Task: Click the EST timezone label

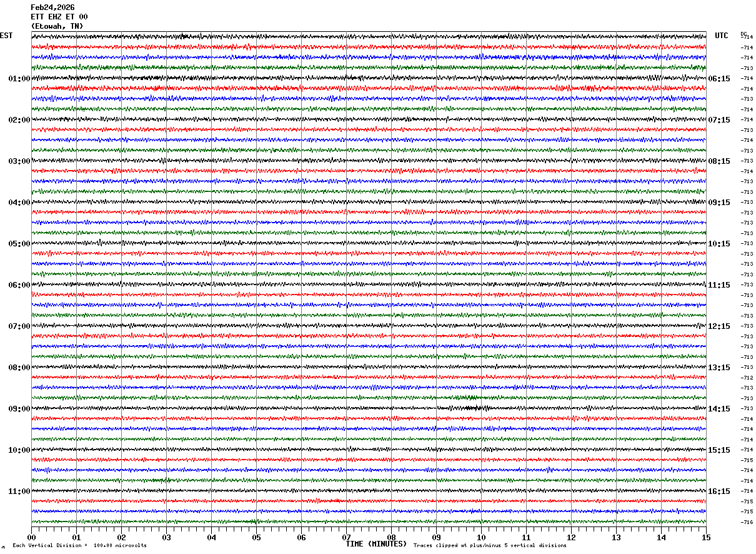Action: coord(6,36)
